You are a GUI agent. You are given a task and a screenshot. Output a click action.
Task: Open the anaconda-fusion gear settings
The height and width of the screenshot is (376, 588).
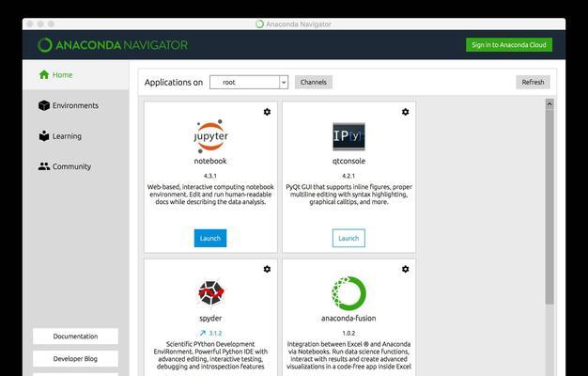coord(406,269)
